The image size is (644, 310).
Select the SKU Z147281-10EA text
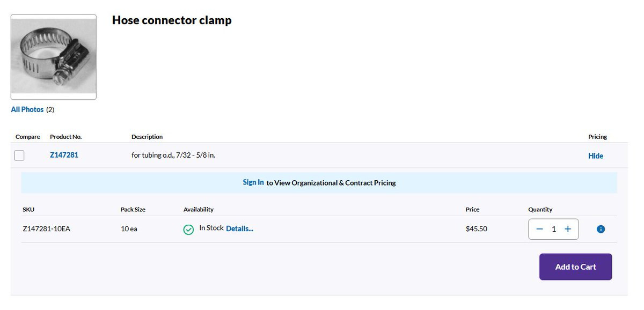[47, 229]
